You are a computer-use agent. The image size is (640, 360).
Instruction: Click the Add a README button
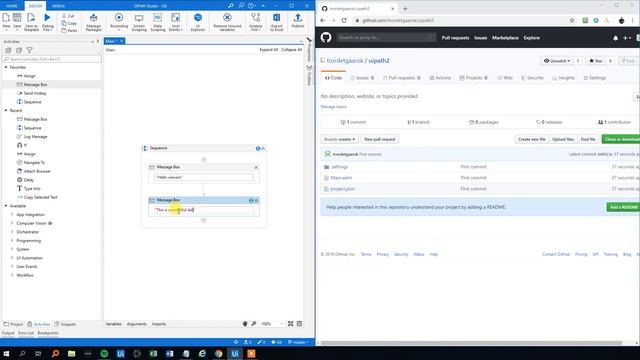click(x=623, y=207)
